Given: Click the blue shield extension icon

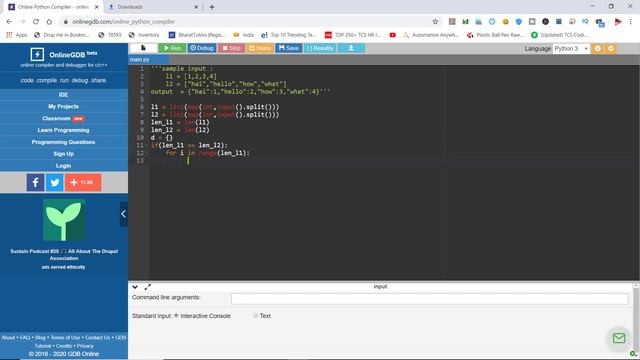Looking at the screenshot, I should click(519, 22).
